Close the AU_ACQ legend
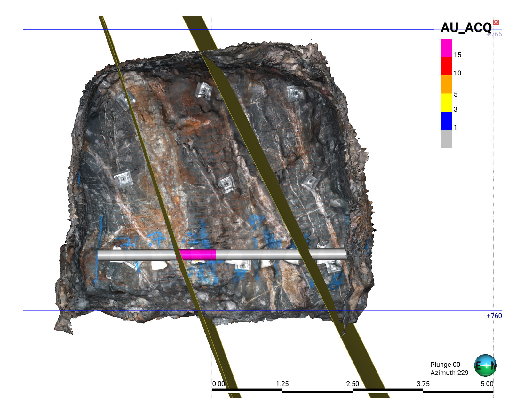This screenshot has width=532, height=408. pyautogui.click(x=496, y=22)
